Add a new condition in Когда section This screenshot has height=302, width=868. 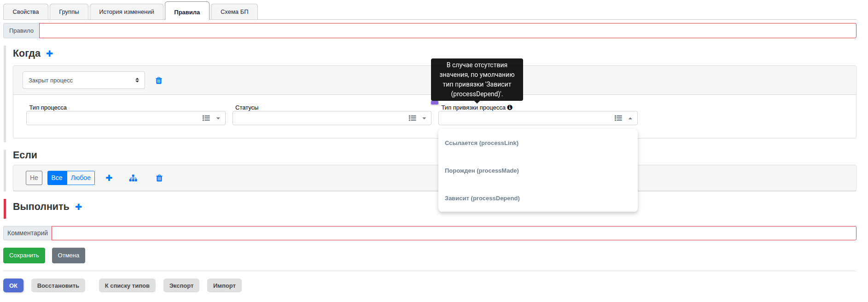tap(50, 53)
